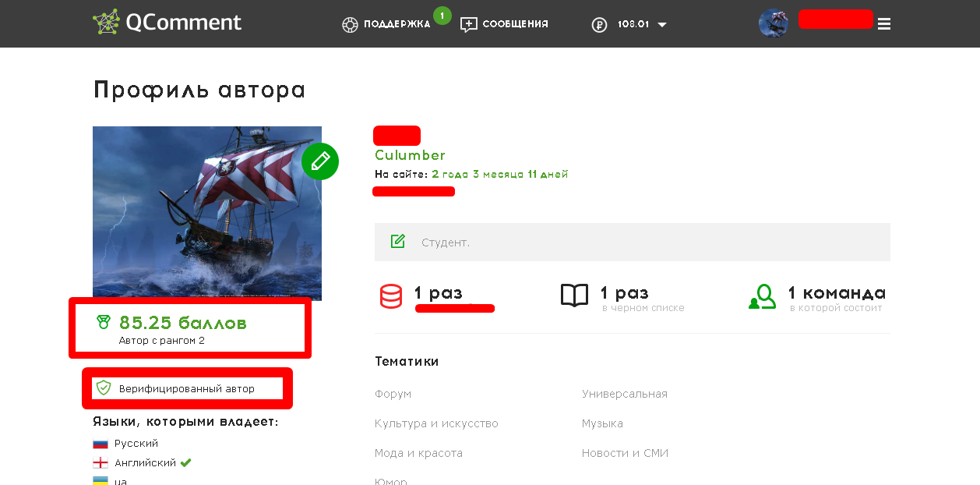980x485 pixels.
Task: Expand the 108.01 balance dropdown arrow
Action: pos(662,25)
